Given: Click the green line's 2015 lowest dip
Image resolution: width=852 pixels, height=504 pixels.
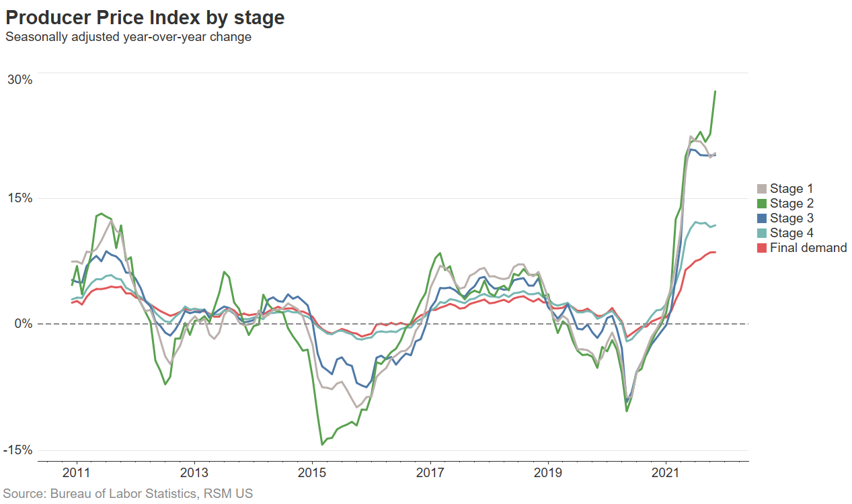Looking at the screenshot, I should pyautogui.click(x=321, y=443).
